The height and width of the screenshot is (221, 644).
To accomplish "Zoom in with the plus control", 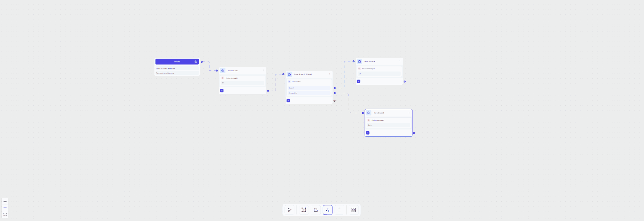I will point(5,201).
